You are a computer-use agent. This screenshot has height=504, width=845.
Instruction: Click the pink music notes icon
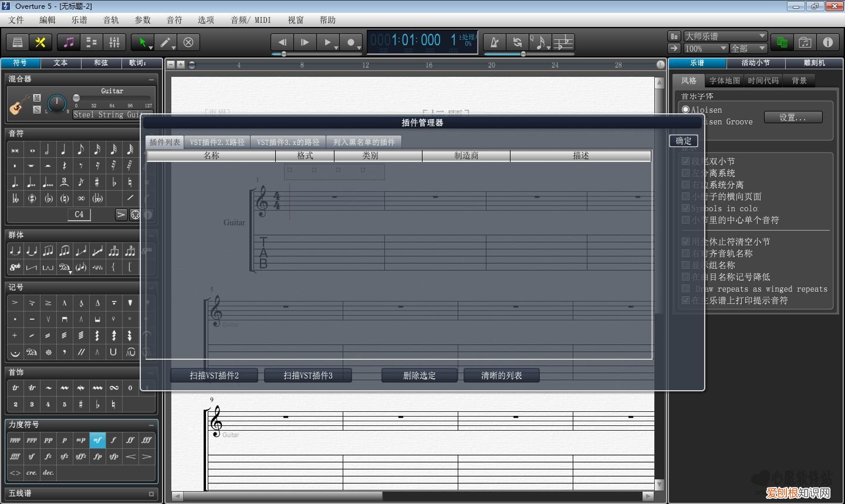69,42
